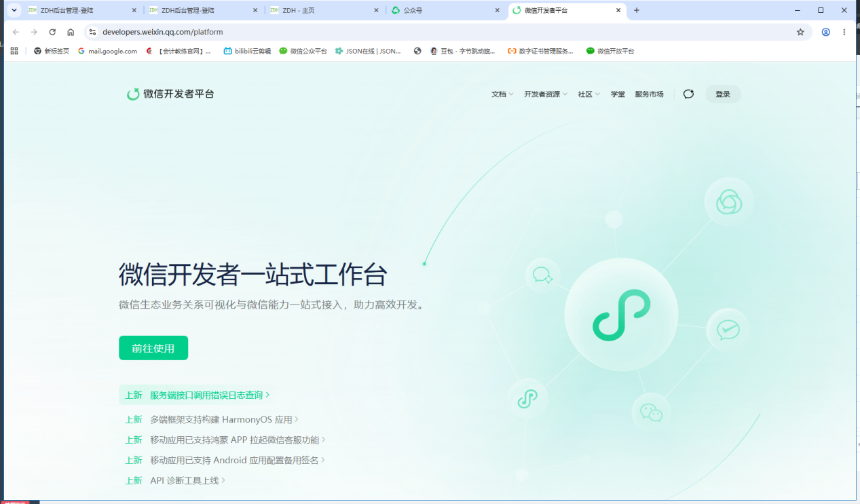Click the small mini program icon bubble
The height and width of the screenshot is (504, 860).
[527, 399]
